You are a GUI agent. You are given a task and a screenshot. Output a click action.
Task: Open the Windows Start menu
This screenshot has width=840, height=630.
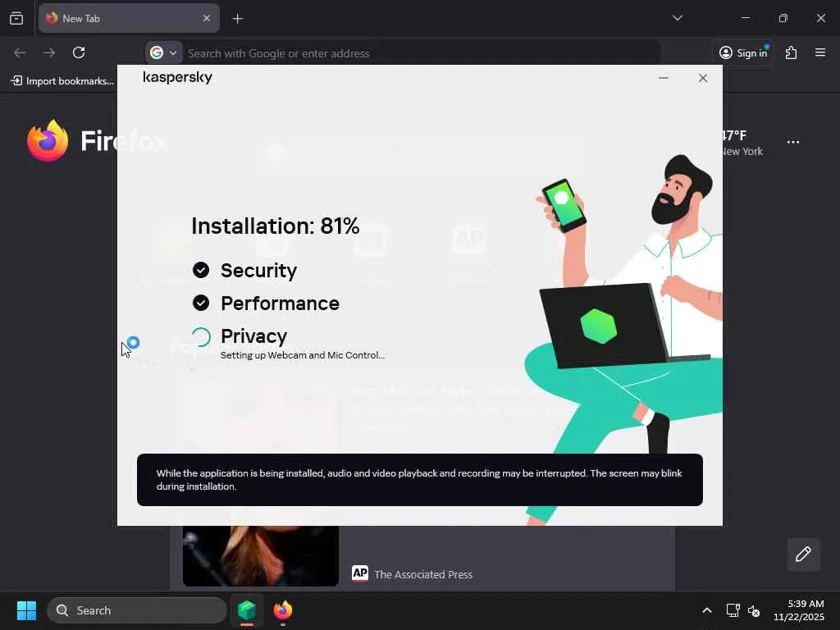(x=26, y=610)
